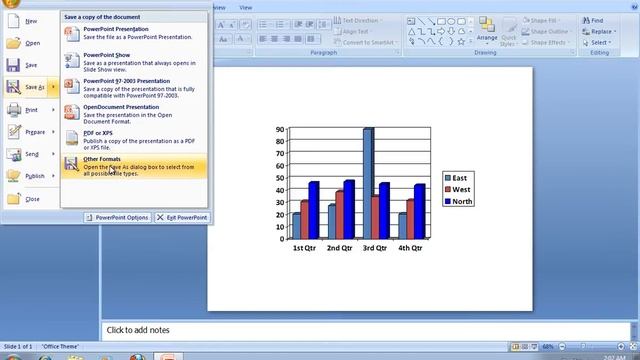This screenshot has width=640, height=360.
Task: Open the View ribbon tab
Action: 245,8
